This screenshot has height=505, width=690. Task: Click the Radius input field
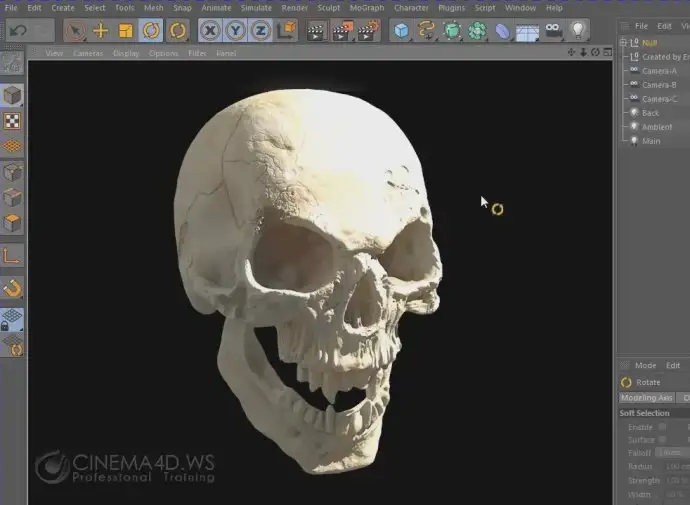677,466
